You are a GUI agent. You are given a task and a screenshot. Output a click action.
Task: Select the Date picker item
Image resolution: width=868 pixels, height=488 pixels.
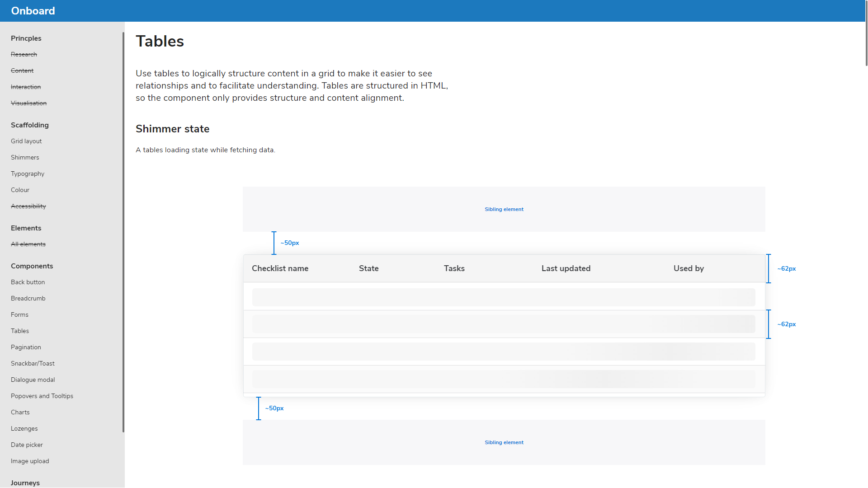[27, 445]
